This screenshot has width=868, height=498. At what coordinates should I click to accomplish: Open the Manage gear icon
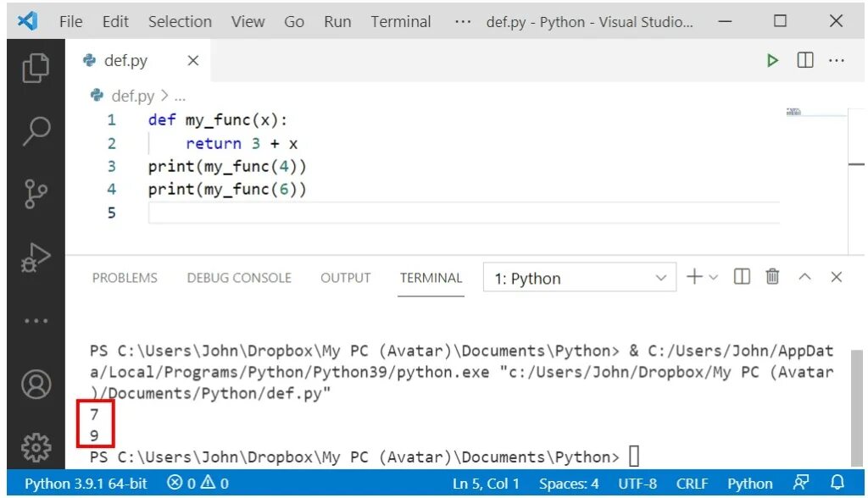pos(36,447)
